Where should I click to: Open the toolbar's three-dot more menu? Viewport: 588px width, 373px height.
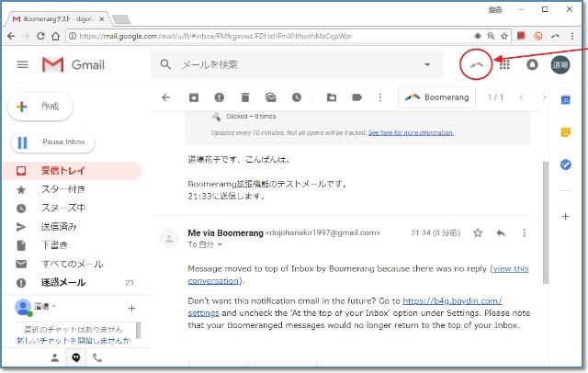click(380, 97)
